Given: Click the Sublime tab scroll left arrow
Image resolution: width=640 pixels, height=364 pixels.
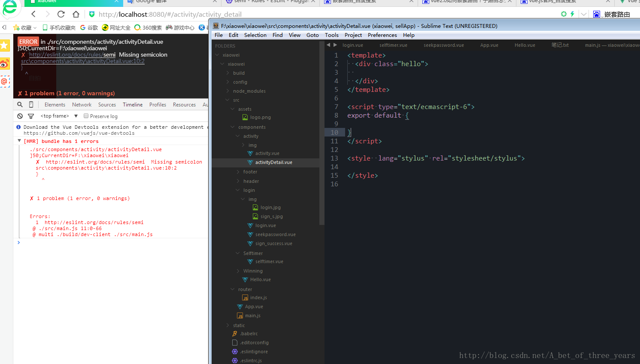Looking at the screenshot, I should [x=328, y=45].
